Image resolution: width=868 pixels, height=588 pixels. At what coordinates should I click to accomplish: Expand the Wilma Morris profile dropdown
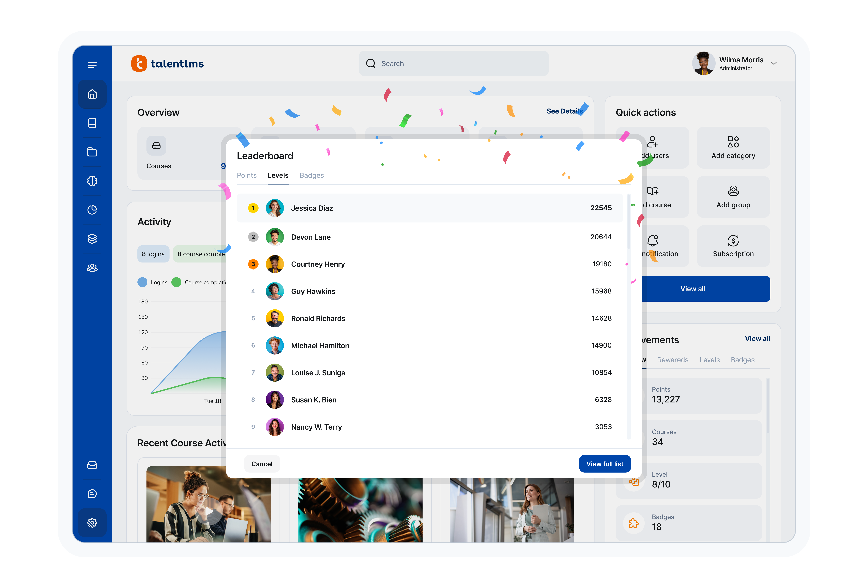click(x=774, y=63)
